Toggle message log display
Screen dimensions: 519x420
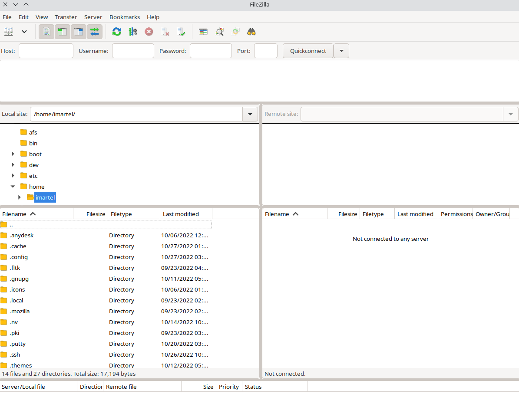(x=46, y=32)
